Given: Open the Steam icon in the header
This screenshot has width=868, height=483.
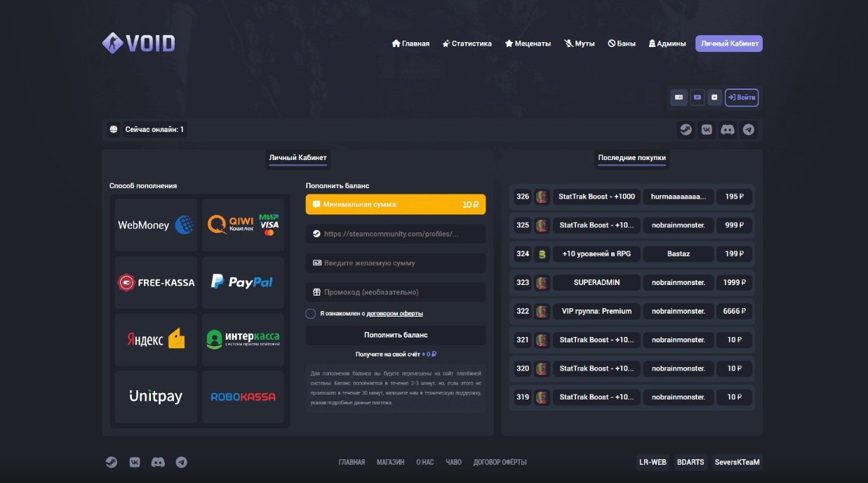Looking at the screenshot, I should [x=686, y=130].
